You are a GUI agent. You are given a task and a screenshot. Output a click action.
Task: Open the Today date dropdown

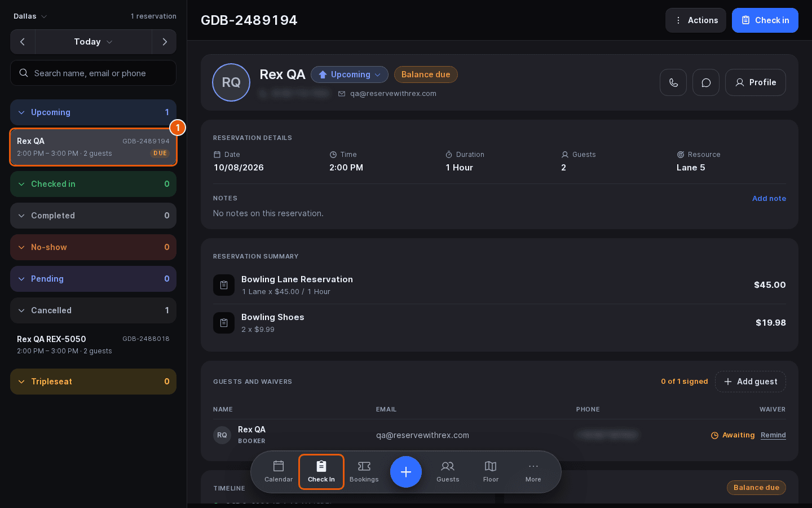(x=94, y=42)
